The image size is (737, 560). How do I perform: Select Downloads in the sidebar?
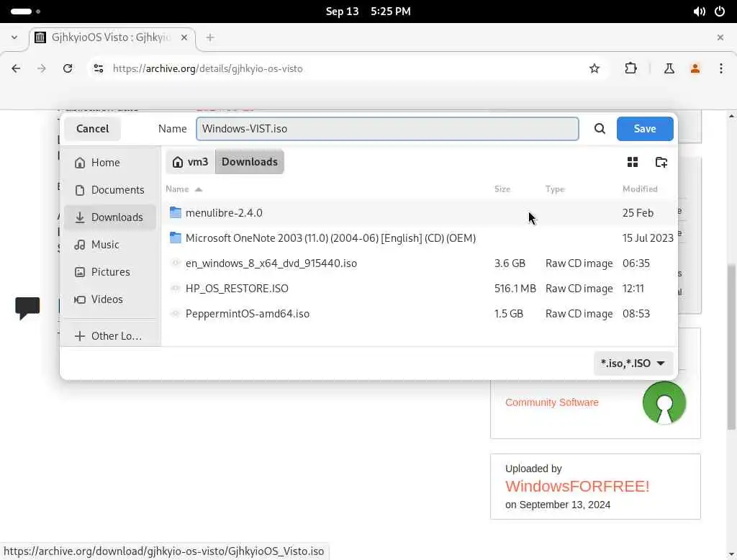point(110,217)
